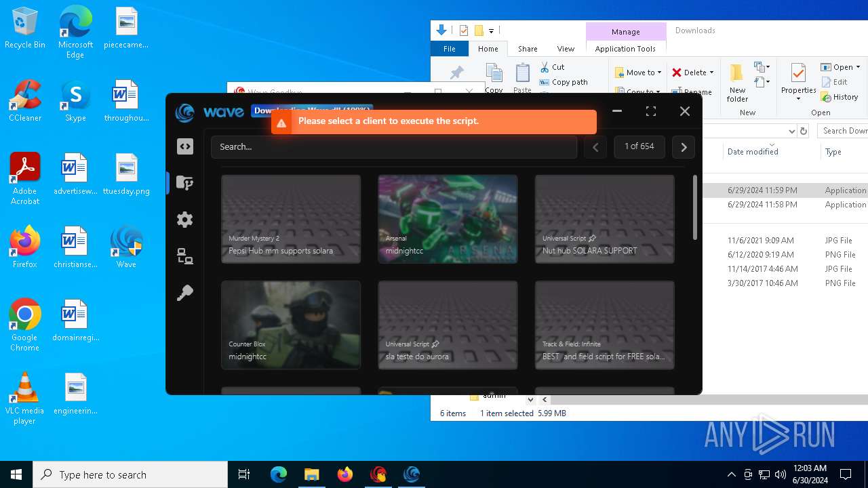This screenshot has height=488, width=868.
Task: Select the ttuesday.png desktop file
Action: tap(126, 174)
